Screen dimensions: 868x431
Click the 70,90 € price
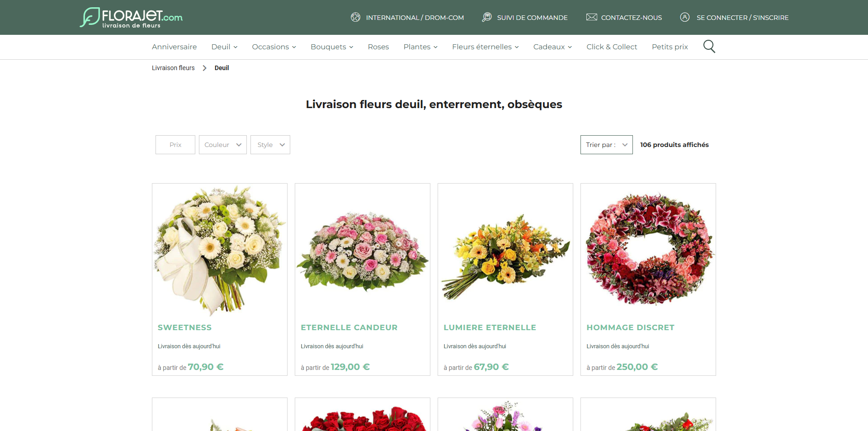click(206, 367)
